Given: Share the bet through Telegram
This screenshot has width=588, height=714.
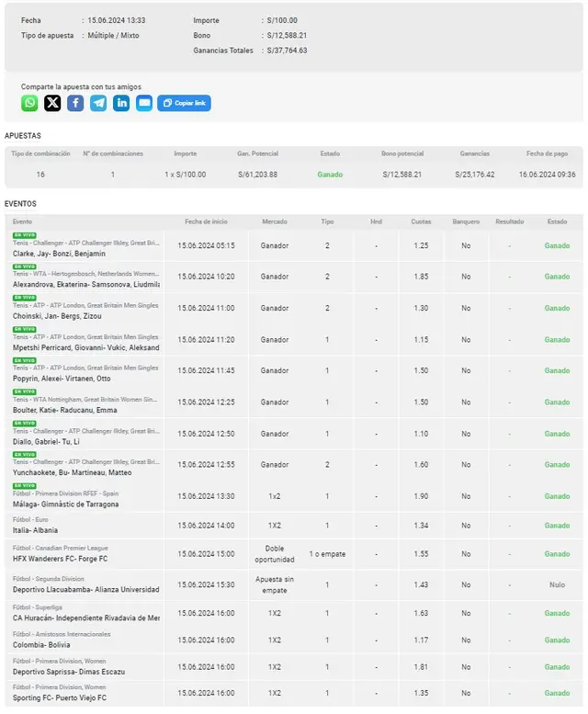Looking at the screenshot, I should 98,103.
